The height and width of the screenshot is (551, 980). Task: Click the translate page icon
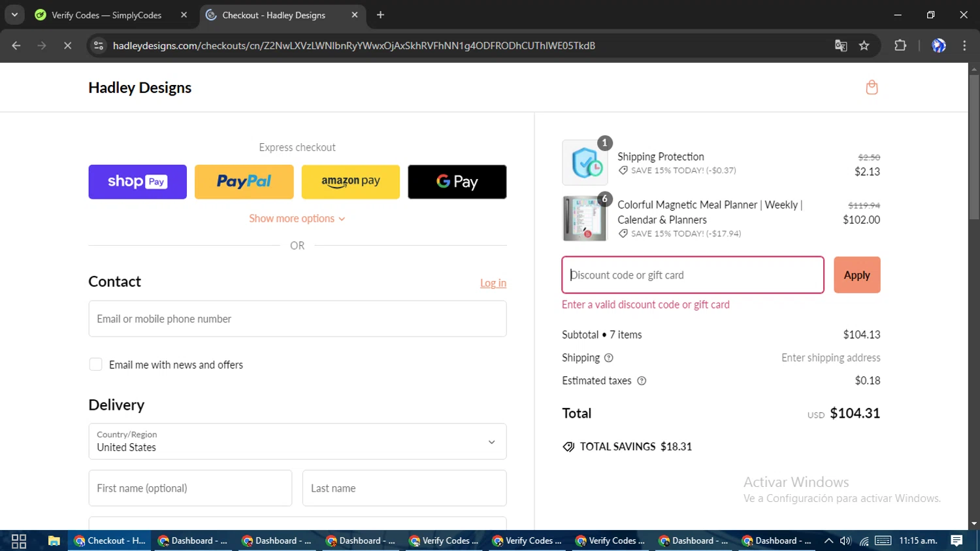(841, 46)
